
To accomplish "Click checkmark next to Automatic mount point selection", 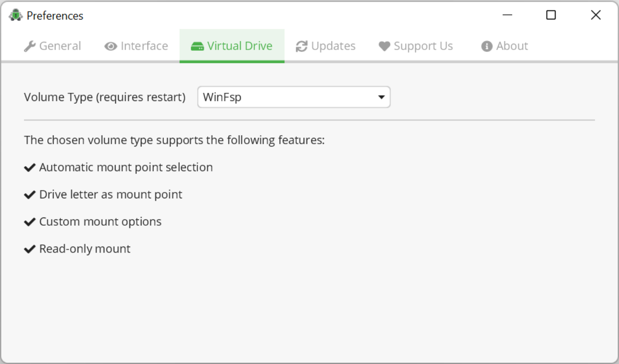I will pos(30,168).
